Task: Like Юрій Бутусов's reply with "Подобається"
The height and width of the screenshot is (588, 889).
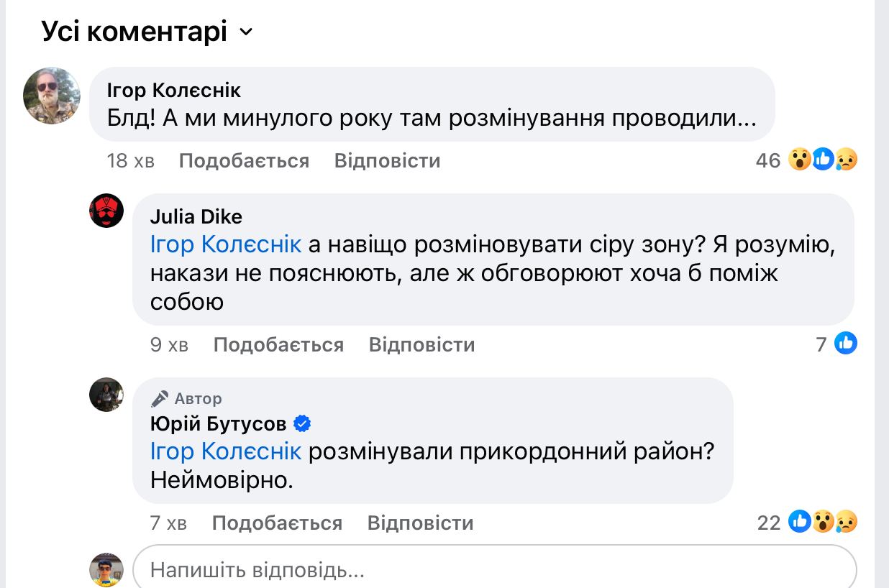Action: 277,523
